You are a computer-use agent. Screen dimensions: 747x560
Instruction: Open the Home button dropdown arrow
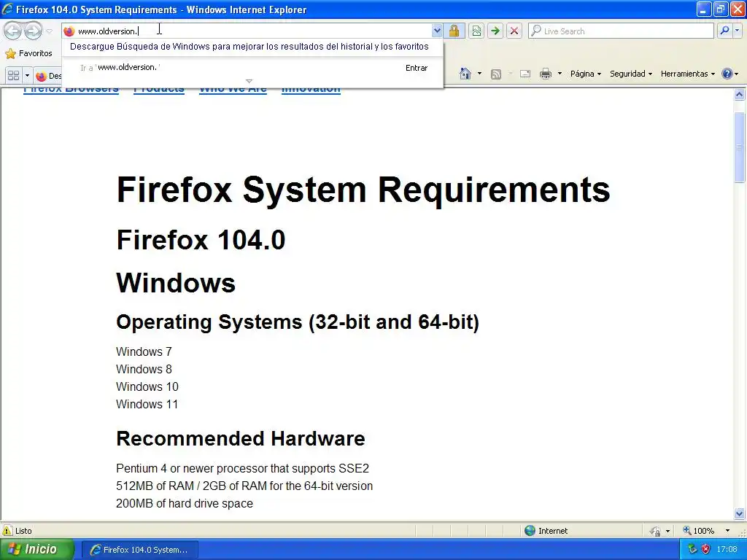pos(479,74)
